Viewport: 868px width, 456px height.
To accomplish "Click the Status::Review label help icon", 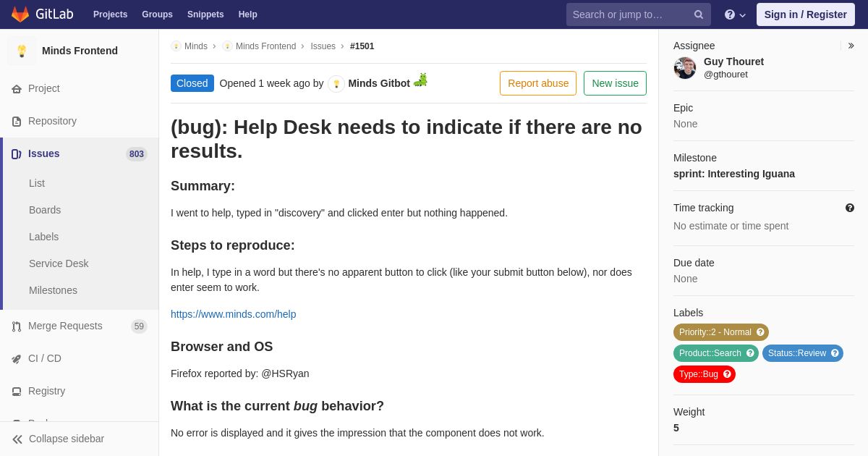I will [835, 353].
